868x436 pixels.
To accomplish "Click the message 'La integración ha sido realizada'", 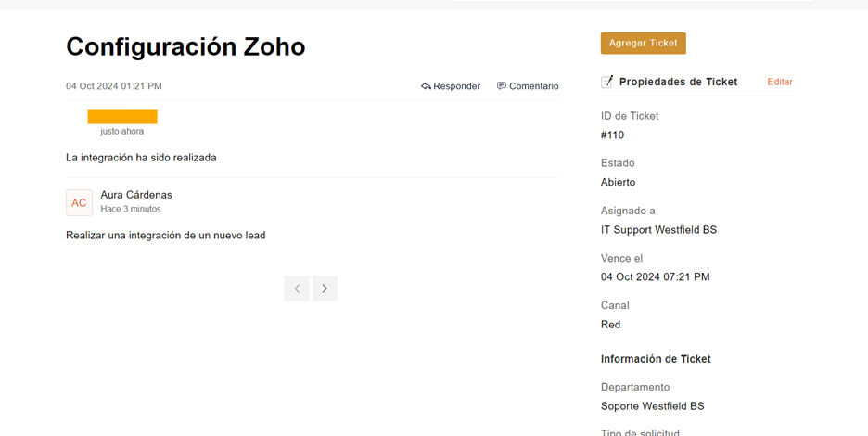I will click(141, 158).
